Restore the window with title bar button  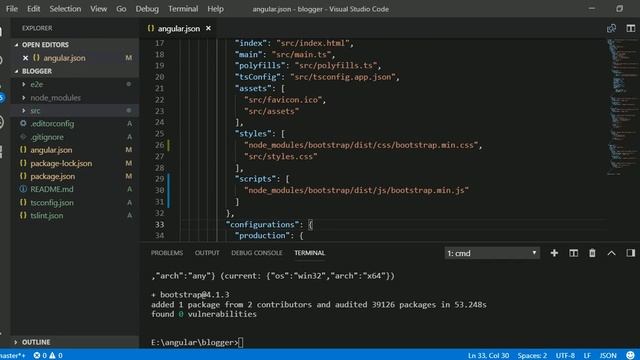point(619,9)
